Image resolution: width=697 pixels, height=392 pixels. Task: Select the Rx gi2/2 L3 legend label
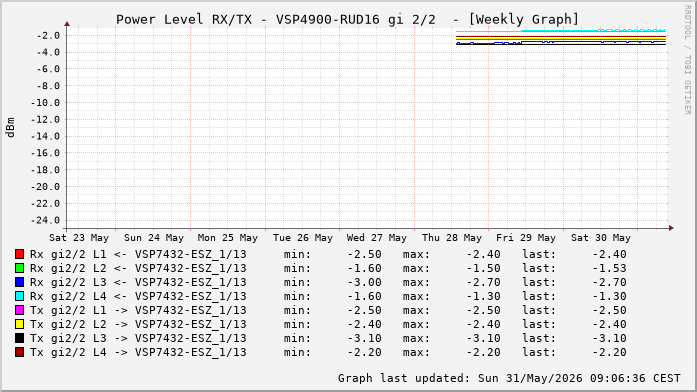tap(138, 282)
